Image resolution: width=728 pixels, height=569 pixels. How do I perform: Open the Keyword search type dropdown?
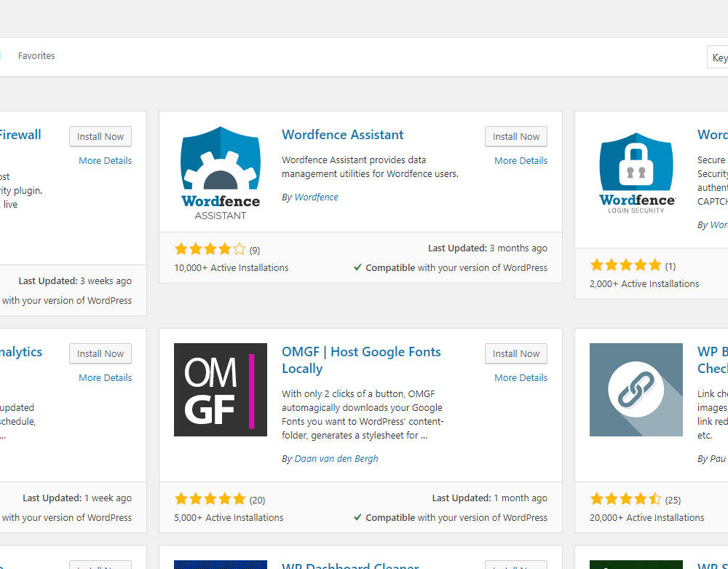[x=719, y=58]
